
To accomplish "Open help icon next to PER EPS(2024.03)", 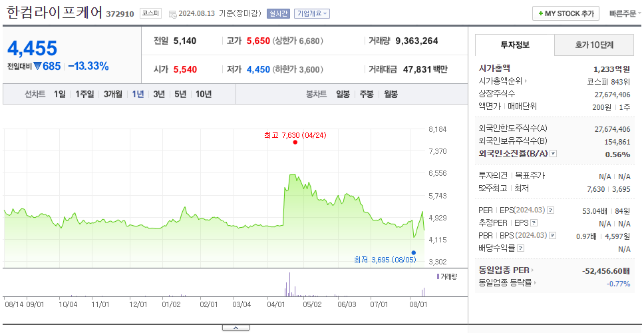I will click(551, 210).
